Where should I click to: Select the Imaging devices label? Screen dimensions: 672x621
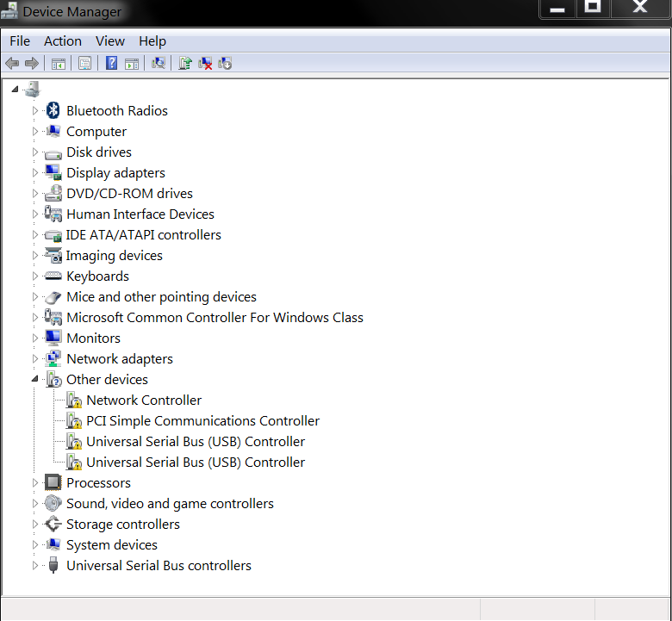coord(114,256)
